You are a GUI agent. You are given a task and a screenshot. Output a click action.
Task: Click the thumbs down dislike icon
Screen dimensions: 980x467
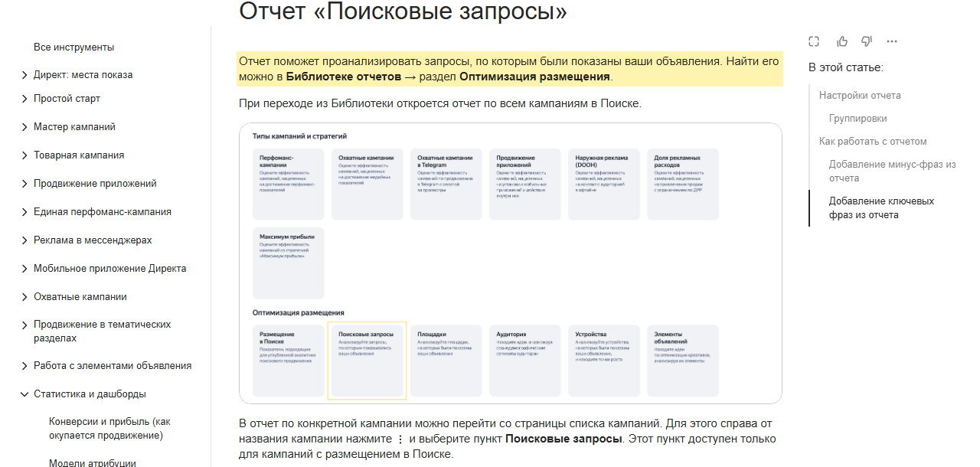867,41
